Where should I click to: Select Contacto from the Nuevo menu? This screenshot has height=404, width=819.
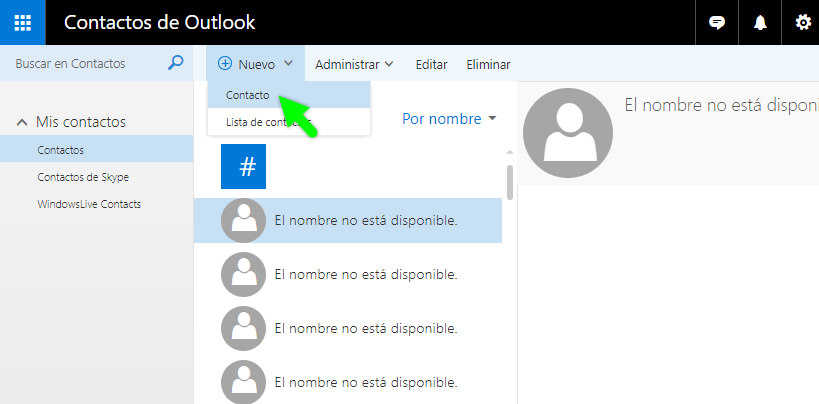248,95
